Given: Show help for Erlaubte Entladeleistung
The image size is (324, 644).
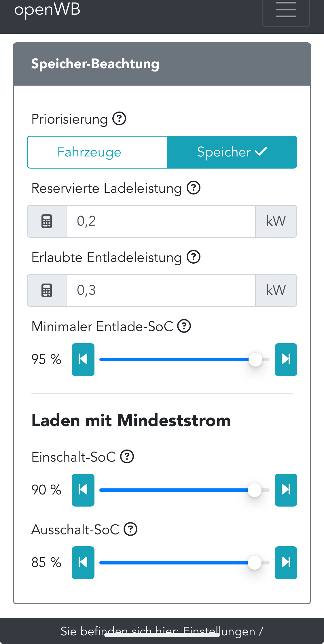Looking at the screenshot, I should (194, 257).
